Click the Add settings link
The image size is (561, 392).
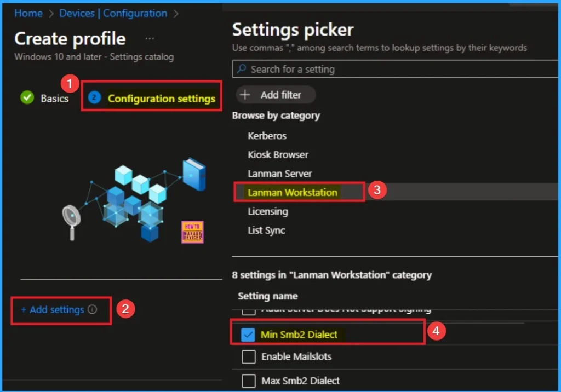53,309
